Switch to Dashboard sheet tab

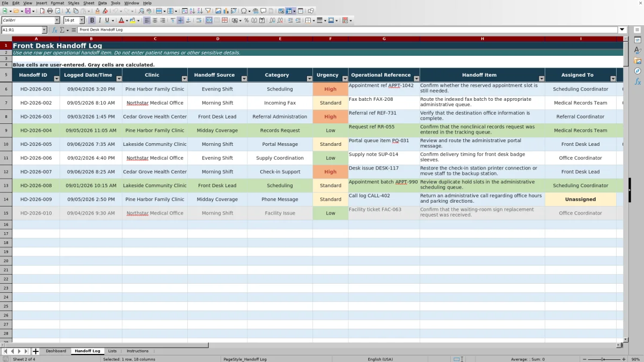click(x=56, y=351)
